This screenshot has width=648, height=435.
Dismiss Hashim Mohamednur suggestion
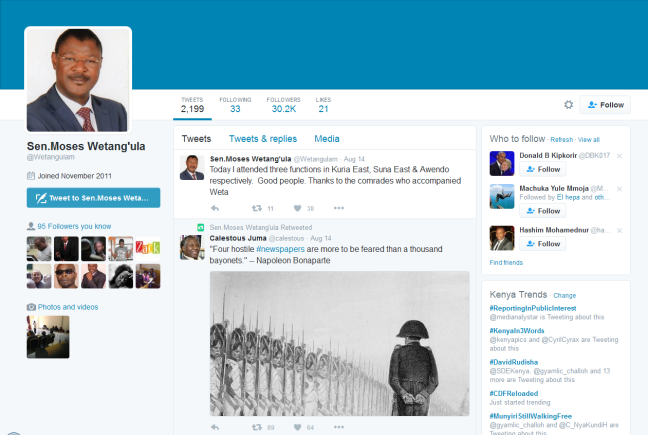click(x=619, y=231)
